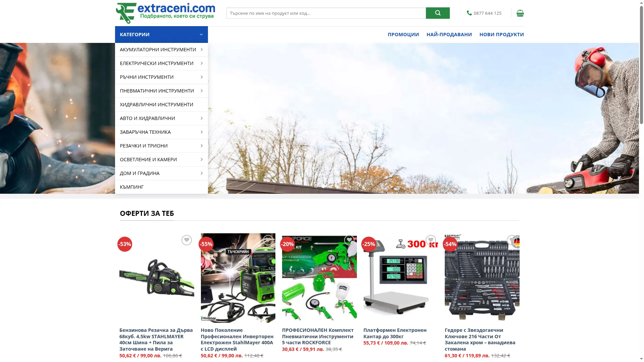Expand РЪЧНИ ИНСТРУМЕНТИ submenu arrow
Image resolution: width=644 pixels, height=362 pixels.
pos(202,77)
